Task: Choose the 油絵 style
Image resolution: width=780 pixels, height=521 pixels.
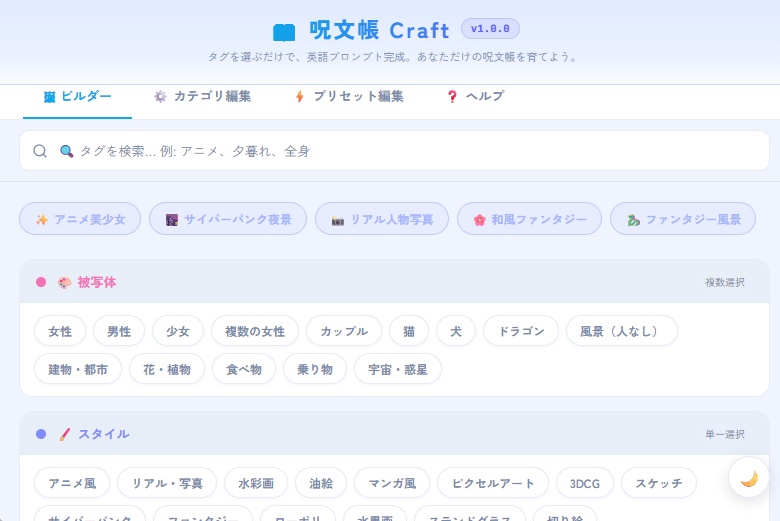Action: pos(321,483)
